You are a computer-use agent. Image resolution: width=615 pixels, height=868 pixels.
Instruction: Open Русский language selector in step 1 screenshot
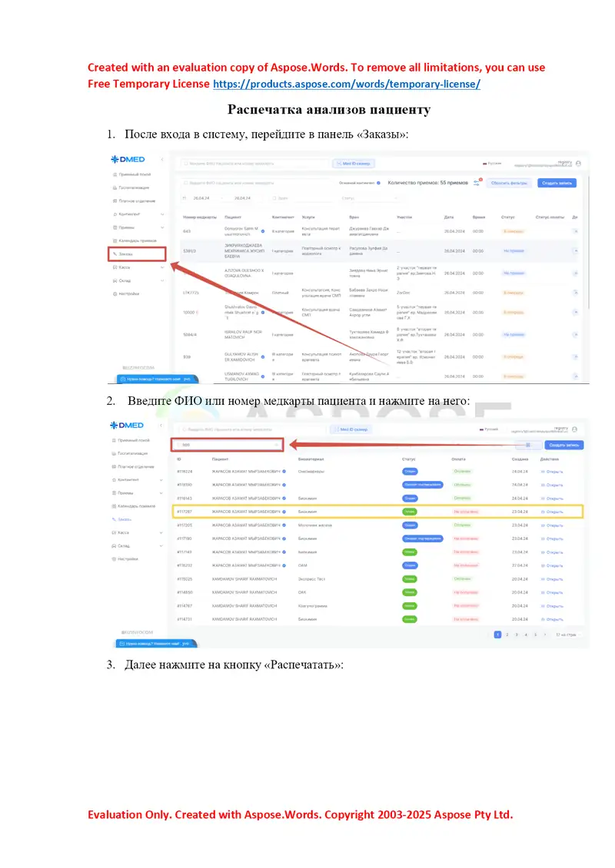(x=492, y=164)
